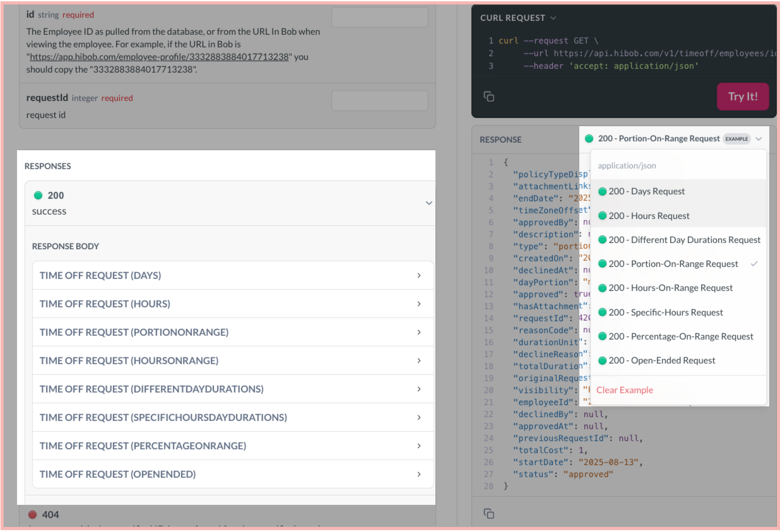Select 200 - Hours-On-Range Request example
The image size is (780, 532).
click(678, 288)
